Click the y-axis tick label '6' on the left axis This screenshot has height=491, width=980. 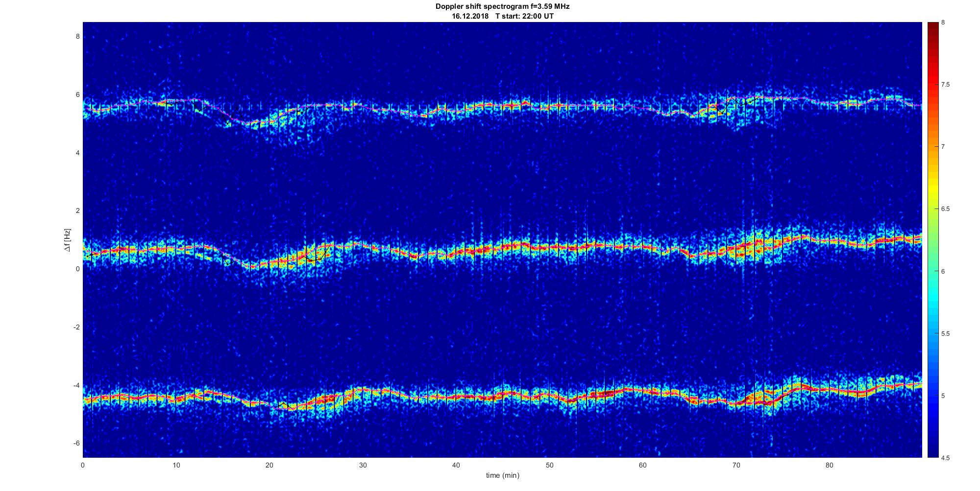77,95
